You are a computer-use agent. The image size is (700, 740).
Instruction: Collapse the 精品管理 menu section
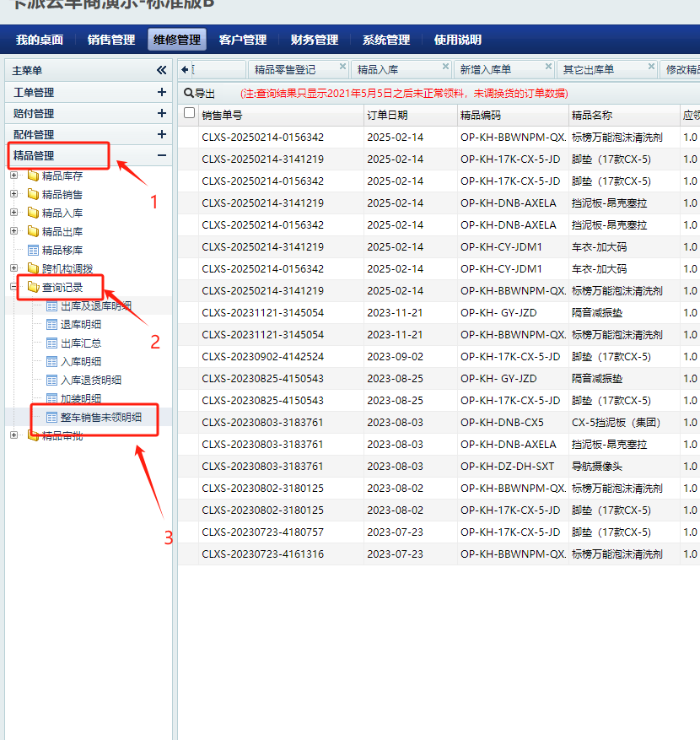[161, 155]
